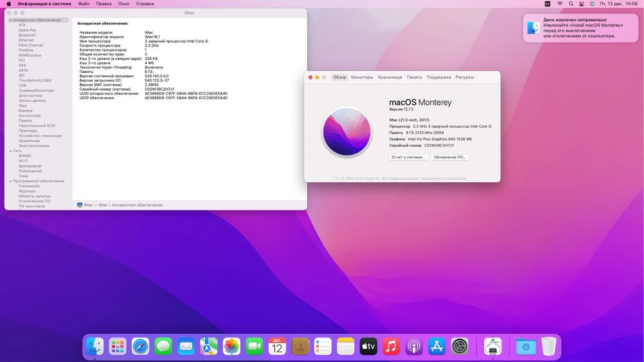Click System Information icon in the Dock
644x362 pixels.
pyautogui.click(x=493, y=347)
